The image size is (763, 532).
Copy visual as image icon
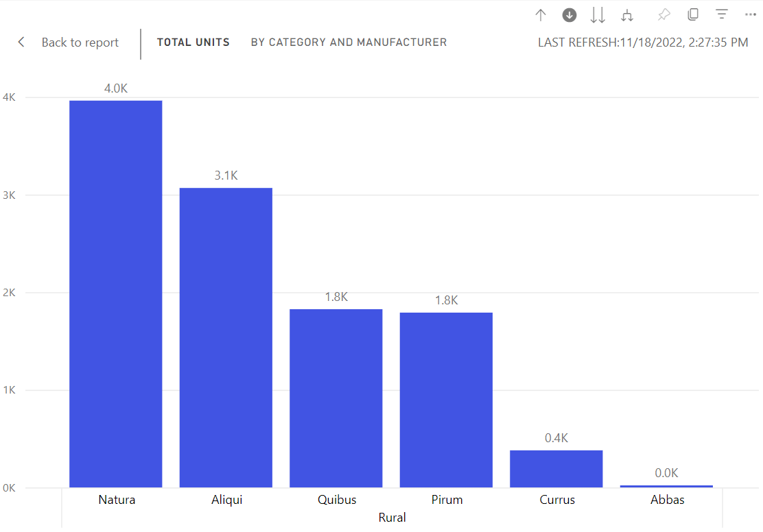tap(693, 14)
